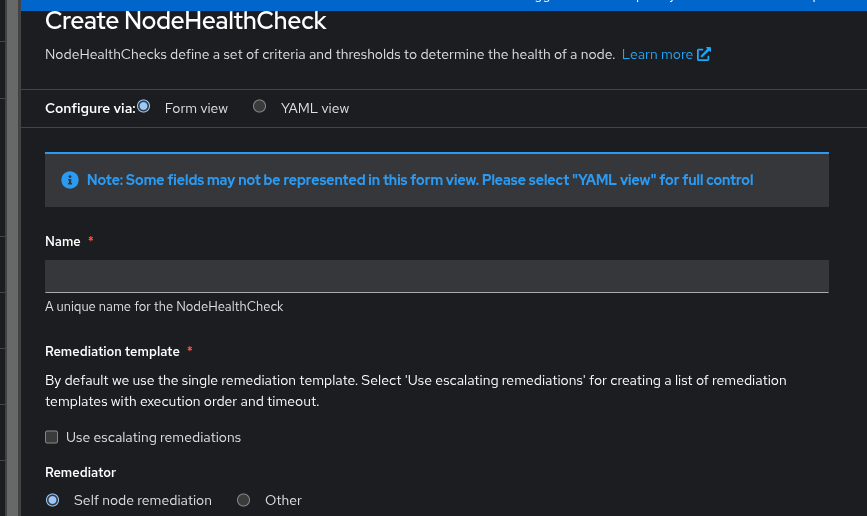This screenshot has width=867, height=516.
Task: Click the red asterisk beside Remediation template
Action: tap(190, 351)
